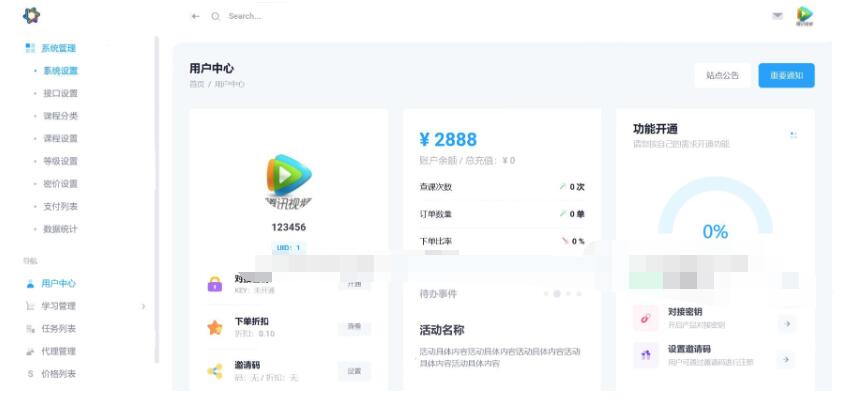The image size is (841, 399).
Task: Click the sidebar vertical scrollbar
Action: tap(157, 200)
